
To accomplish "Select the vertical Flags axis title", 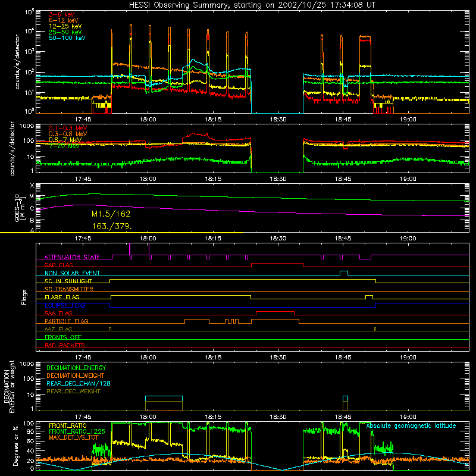I will coord(24,297).
